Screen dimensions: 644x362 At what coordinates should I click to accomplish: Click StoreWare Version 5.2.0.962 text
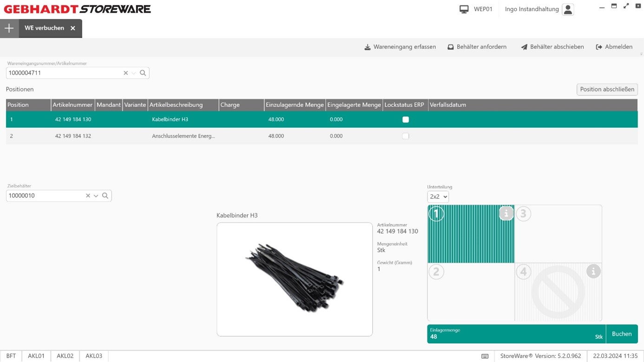540,356
